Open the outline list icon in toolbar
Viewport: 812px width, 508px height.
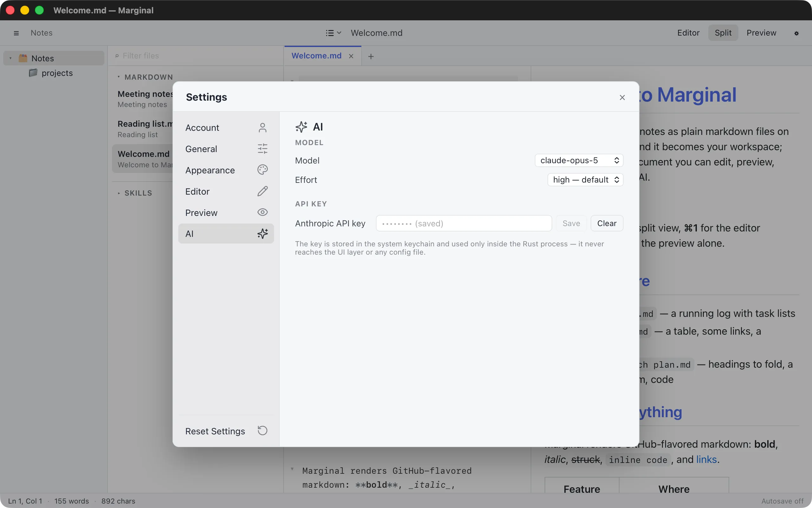(330, 33)
